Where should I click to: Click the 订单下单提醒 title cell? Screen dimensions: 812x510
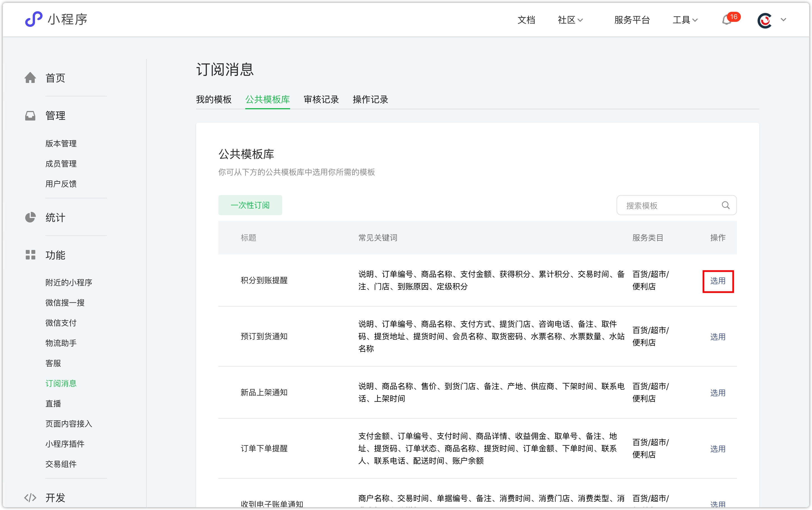264,449
